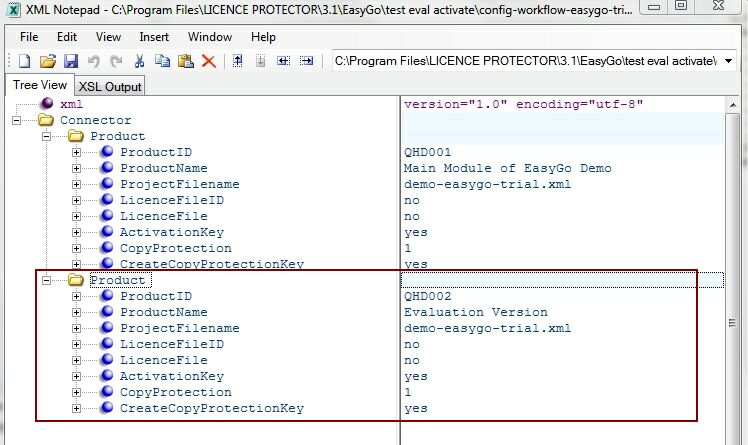Click the value Evaluation Version
Viewport: 748px width, 445px height.
click(x=476, y=312)
